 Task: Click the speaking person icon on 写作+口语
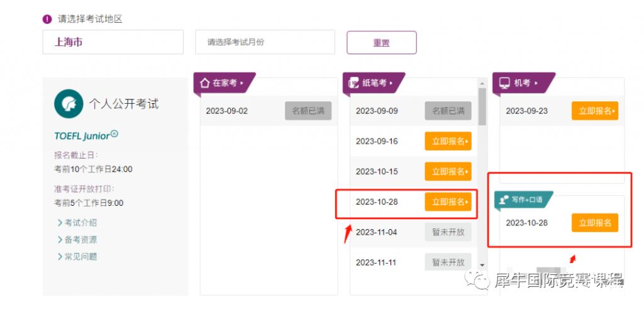tap(504, 199)
